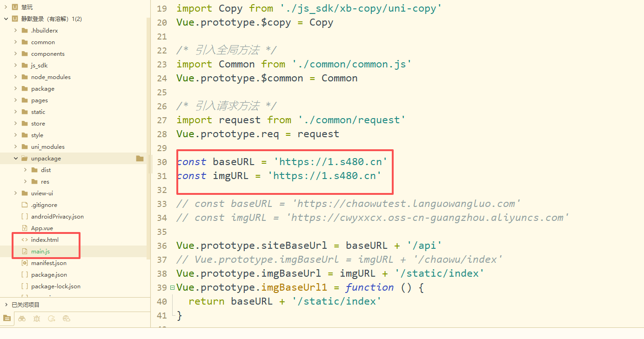Open the bug debug panel icon
This screenshot has height=339, width=644.
pos(37,319)
